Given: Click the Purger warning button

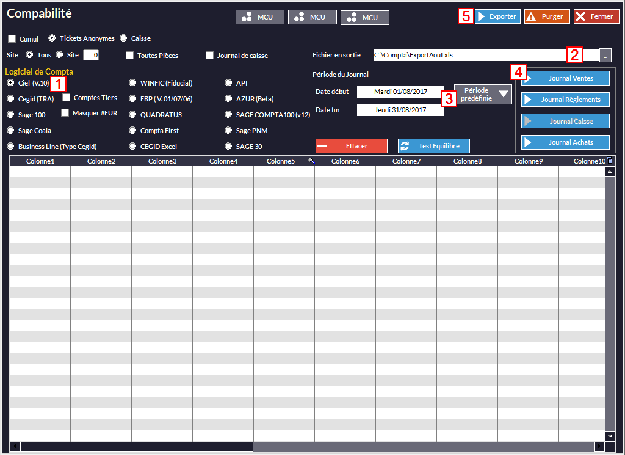Looking at the screenshot, I should point(547,17).
